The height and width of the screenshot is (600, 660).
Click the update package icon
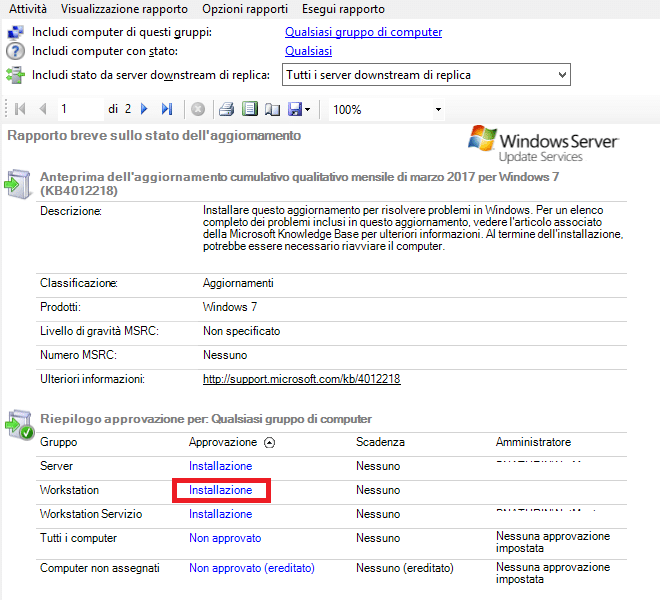[18, 184]
